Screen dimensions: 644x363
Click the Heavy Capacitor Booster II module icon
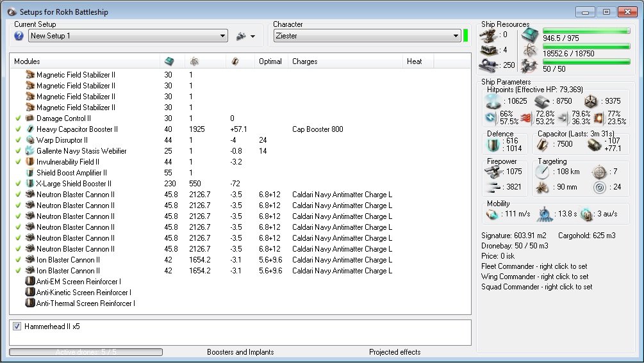point(29,129)
